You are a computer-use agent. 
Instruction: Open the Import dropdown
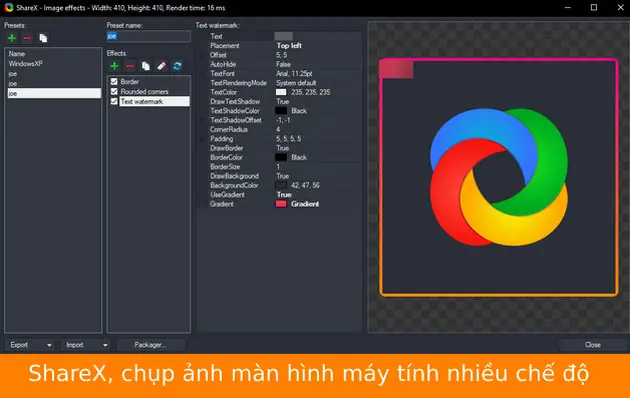click(86, 345)
